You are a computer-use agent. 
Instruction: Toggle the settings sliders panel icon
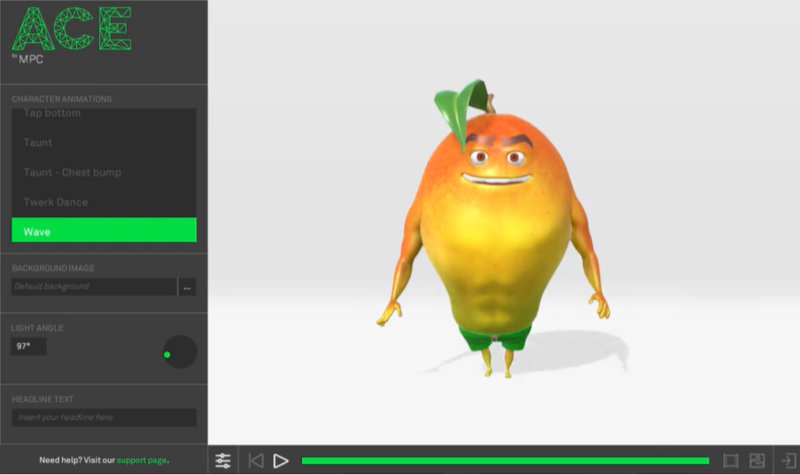[223, 461]
